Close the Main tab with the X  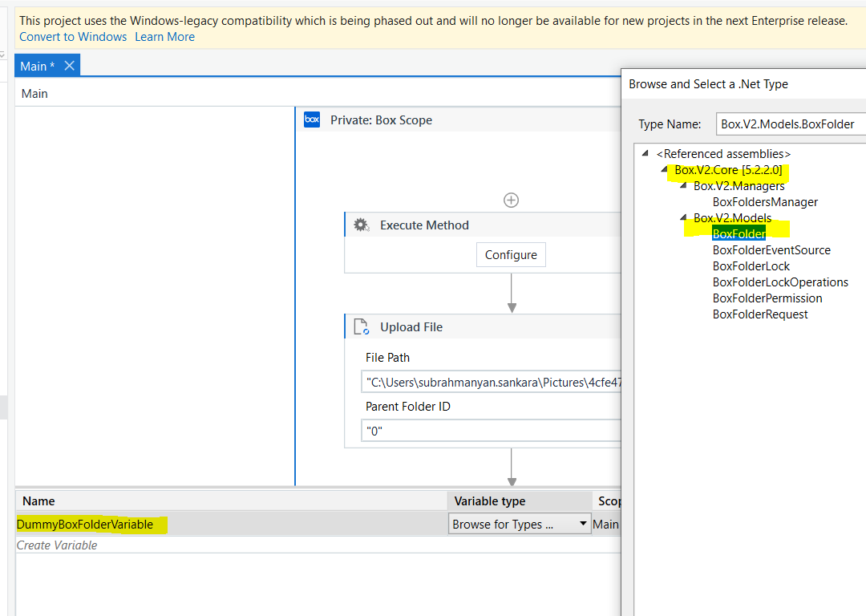tap(70, 66)
